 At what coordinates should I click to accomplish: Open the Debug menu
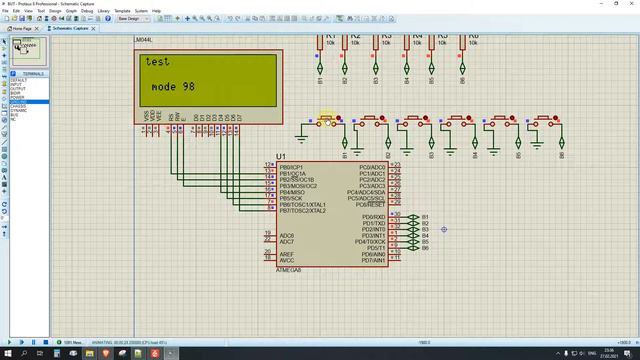pyautogui.click(x=87, y=11)
